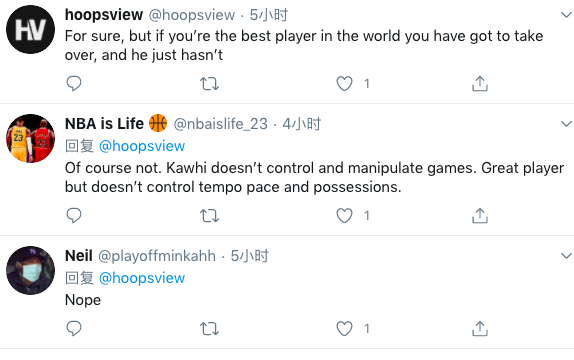Share the NBA is Life tweet
The width and height of the screenshot is (574, 360).
480,215
